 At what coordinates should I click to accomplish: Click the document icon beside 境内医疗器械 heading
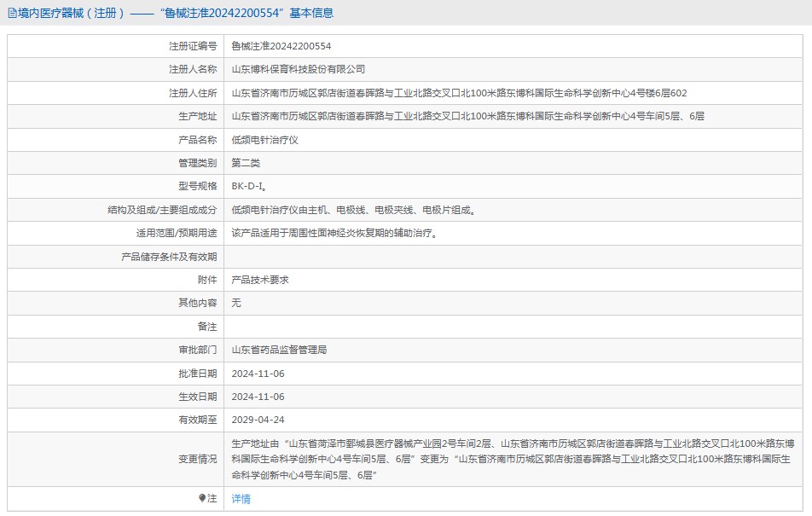click(12, 13)
